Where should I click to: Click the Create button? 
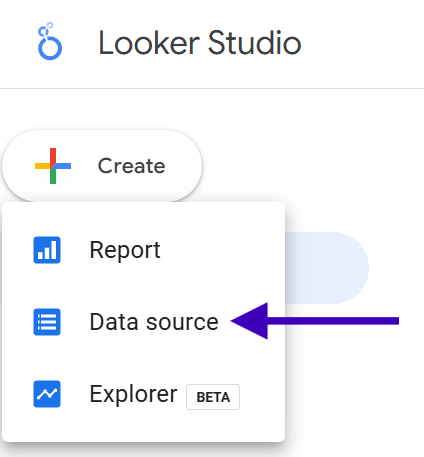(102, 166)
